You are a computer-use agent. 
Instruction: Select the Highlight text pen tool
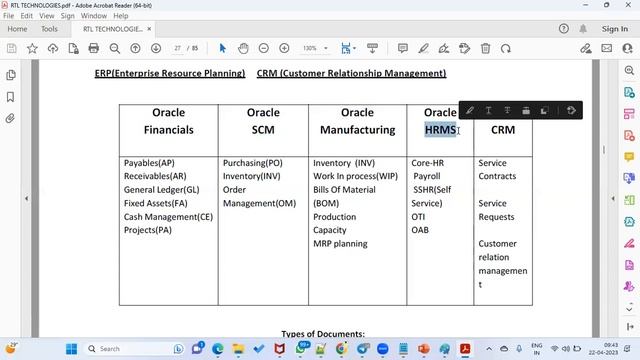pyautogui.click(x=423, y=49)
